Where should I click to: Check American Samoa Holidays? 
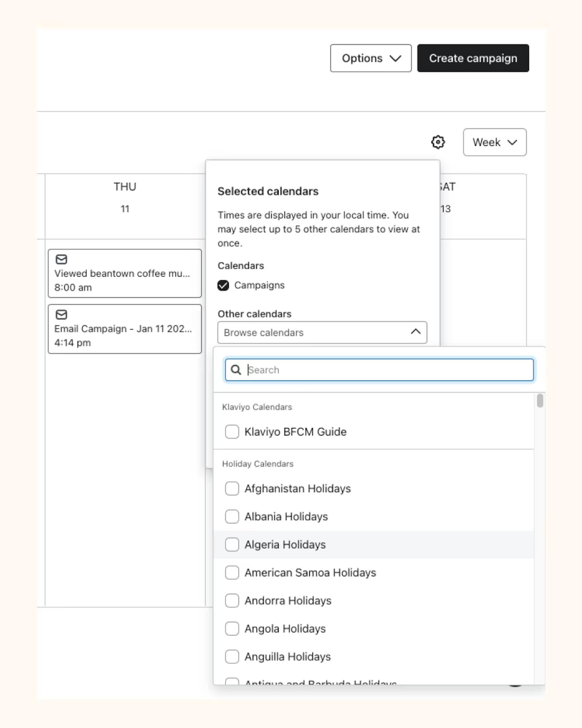coord(232,572)
